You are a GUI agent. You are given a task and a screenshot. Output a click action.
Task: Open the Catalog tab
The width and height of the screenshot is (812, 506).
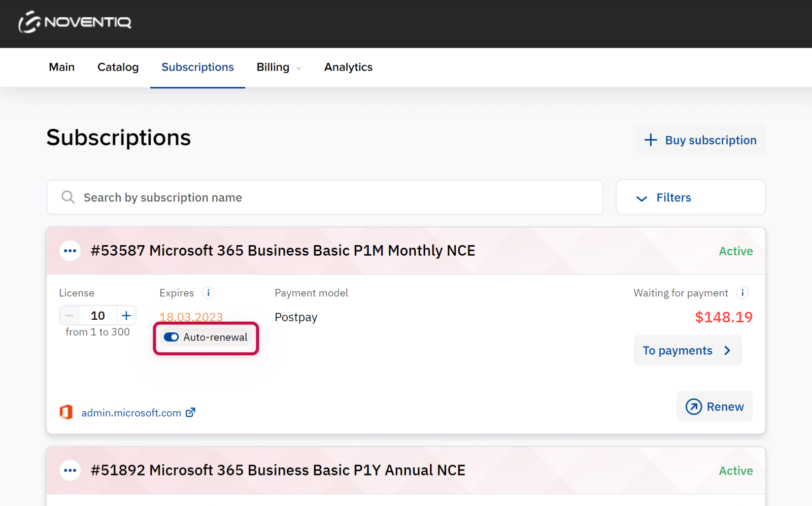(x=118, y=68)
